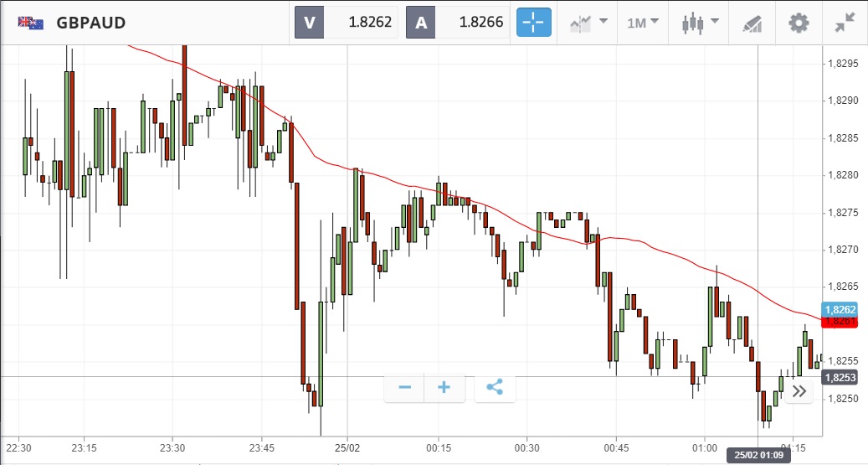
Task: Toggle the crosshair cursor tool
Action: [534, 23]
